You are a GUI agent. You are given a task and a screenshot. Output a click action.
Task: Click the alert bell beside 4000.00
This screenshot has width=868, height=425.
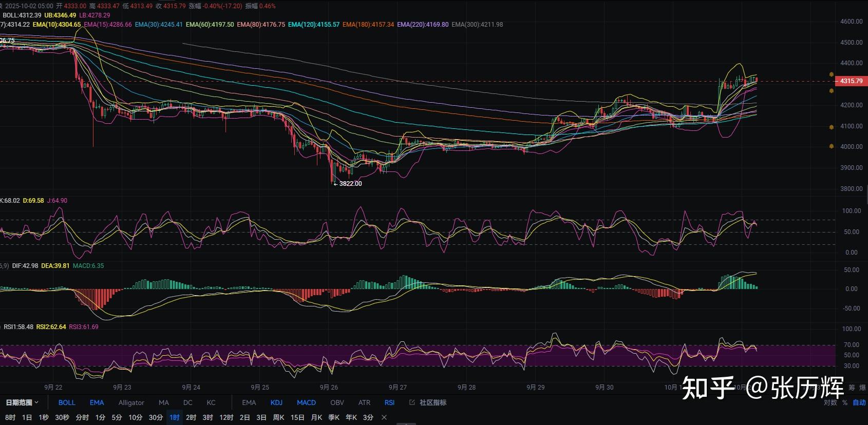coord(832,146)
